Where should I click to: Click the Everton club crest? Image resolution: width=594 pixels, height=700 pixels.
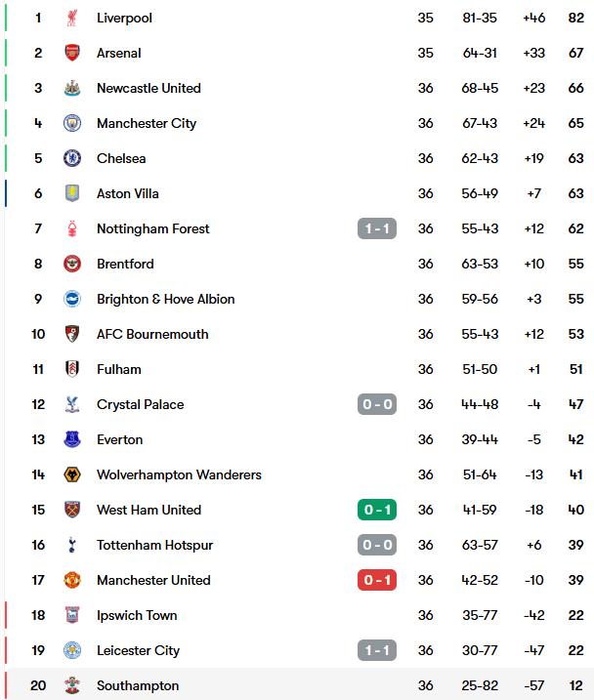coord(72,439)
